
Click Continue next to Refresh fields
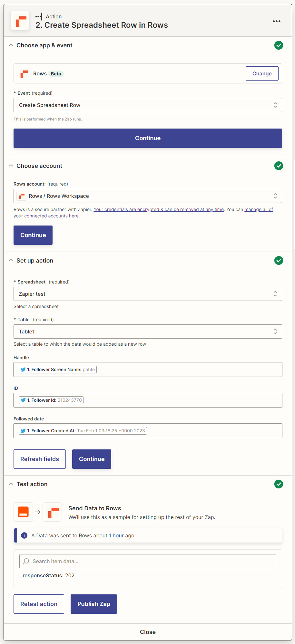click(x=92, y=459)
